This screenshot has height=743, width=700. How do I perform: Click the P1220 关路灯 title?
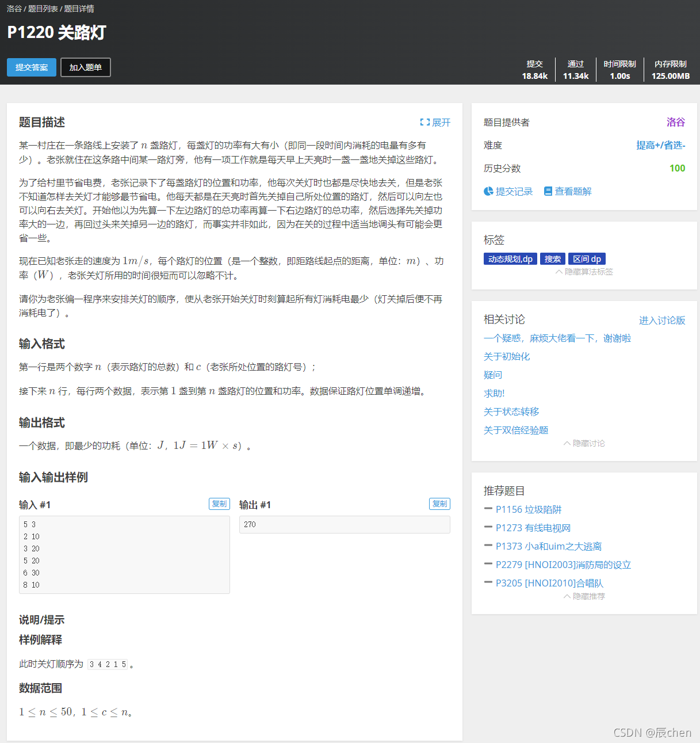tap(56, 32)
